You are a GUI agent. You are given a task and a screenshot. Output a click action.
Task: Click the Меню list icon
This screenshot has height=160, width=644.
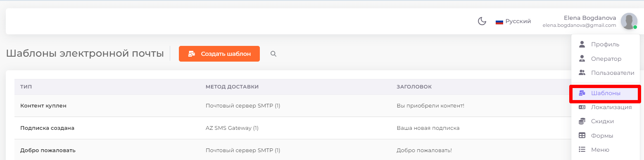tap(582, 150)
